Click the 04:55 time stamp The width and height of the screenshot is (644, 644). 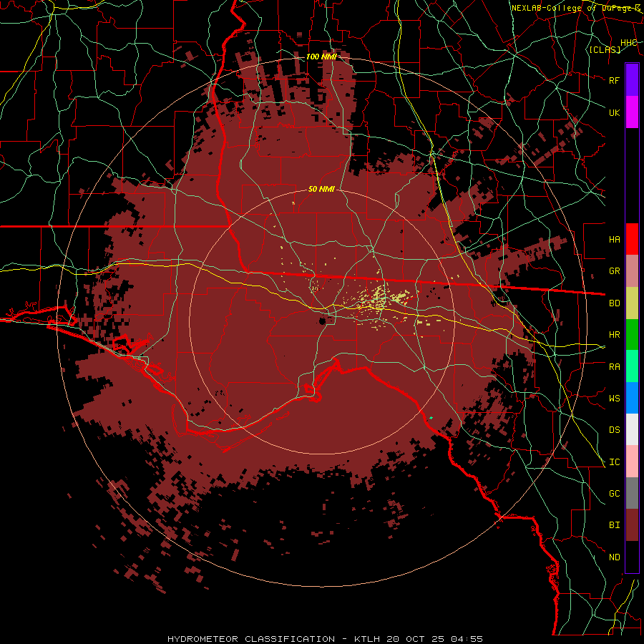[x=467, y=639]
